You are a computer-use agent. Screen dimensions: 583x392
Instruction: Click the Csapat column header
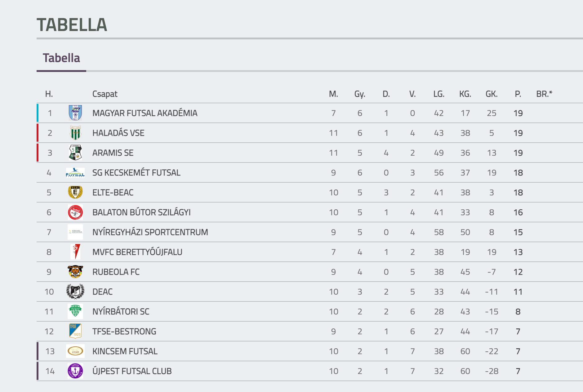(x=105, y=94)
